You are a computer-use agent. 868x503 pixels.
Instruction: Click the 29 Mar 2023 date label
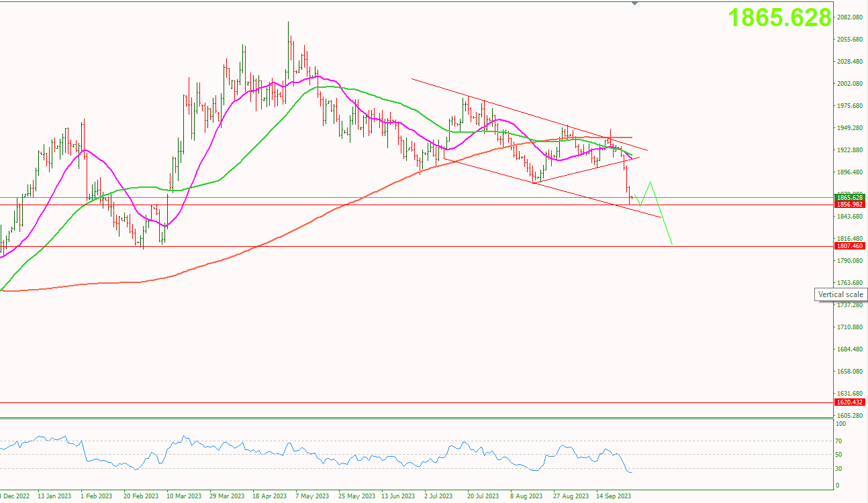point(227,497)
